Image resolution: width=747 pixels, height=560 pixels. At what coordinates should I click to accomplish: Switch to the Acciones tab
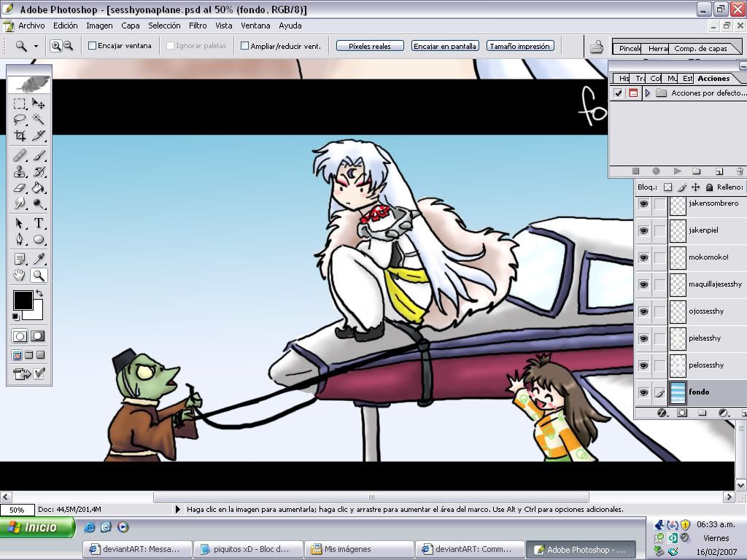713,79
